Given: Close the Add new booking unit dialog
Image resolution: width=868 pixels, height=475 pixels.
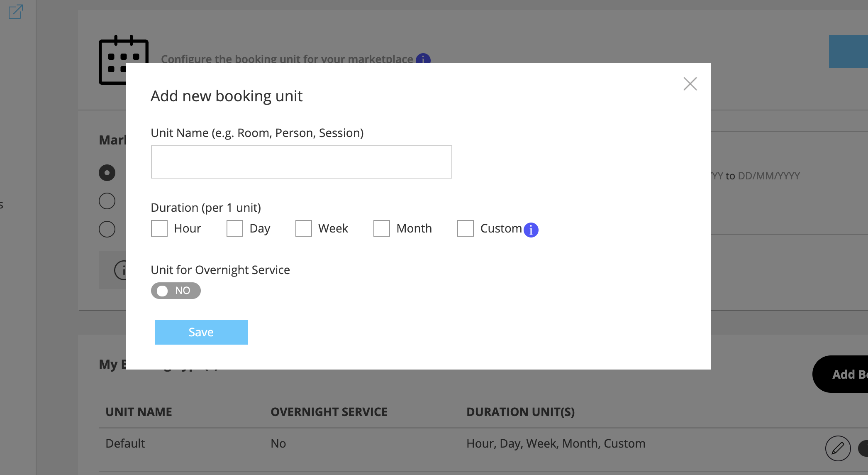Looking at the screenshot, I should pyautogui.click(x=690, y=84).
